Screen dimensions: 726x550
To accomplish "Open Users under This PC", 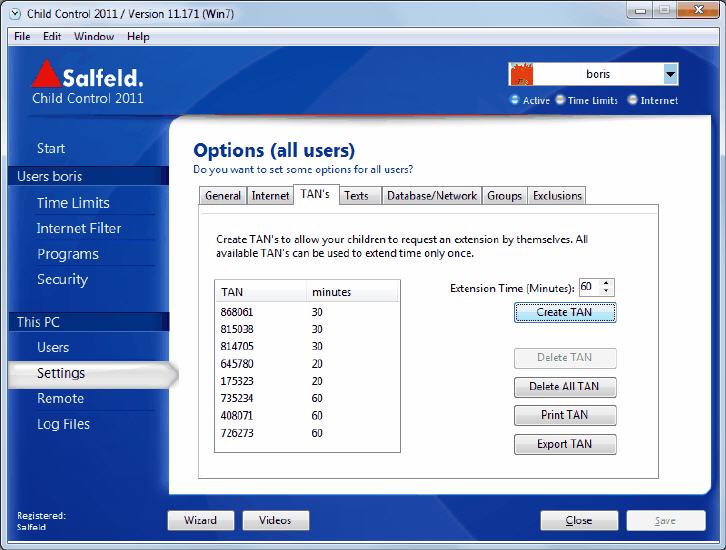I will pos(53,347).
